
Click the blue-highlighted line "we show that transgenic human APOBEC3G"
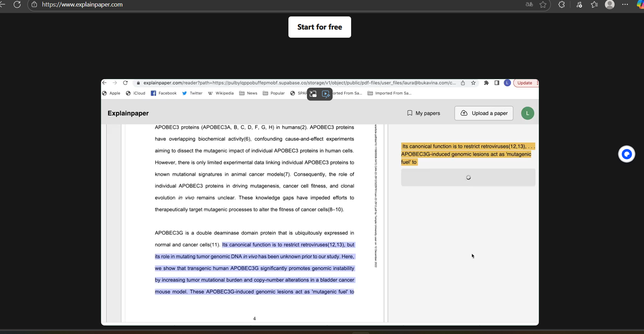[x=255, y=268]
